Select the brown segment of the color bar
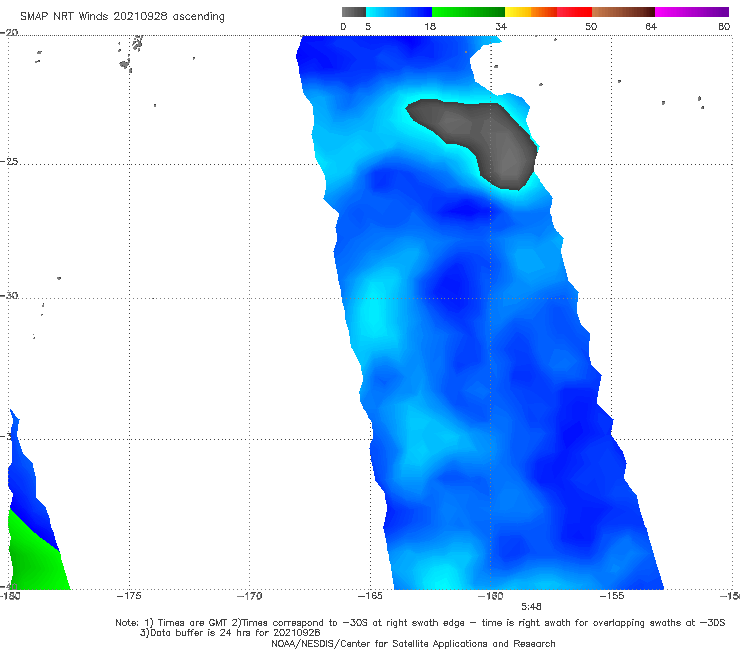The image size is (740, 650). tap(623, 12)
